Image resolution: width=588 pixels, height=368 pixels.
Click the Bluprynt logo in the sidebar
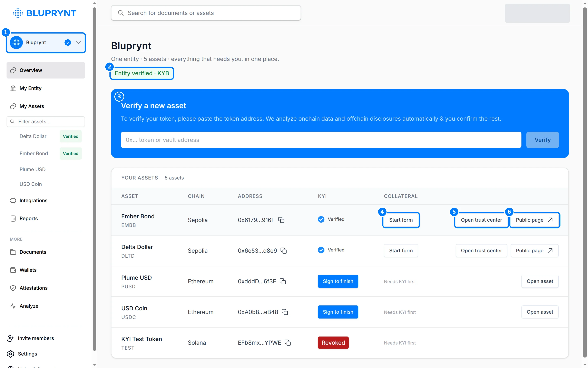click(45, 13)
